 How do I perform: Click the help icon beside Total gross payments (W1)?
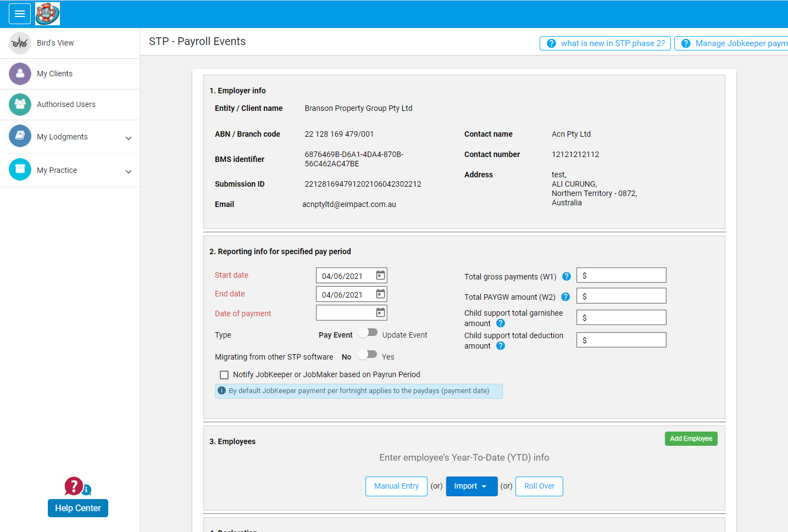[x=566, y=276]
